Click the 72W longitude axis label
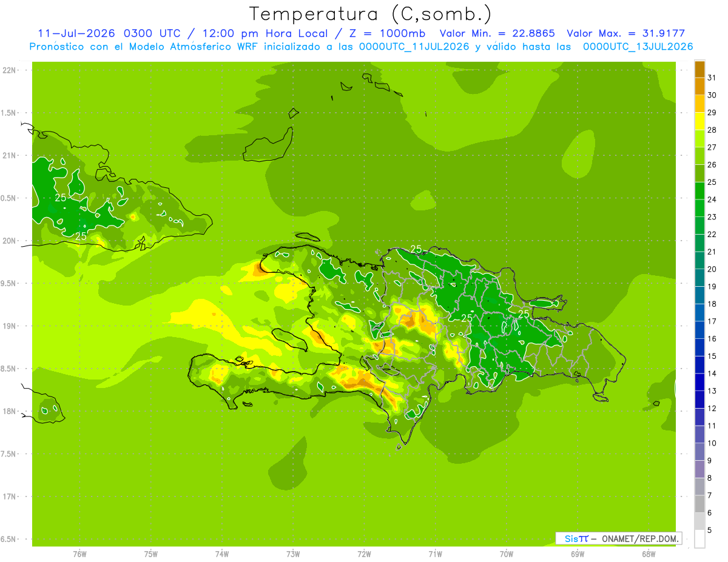 [x=364, y=554]
